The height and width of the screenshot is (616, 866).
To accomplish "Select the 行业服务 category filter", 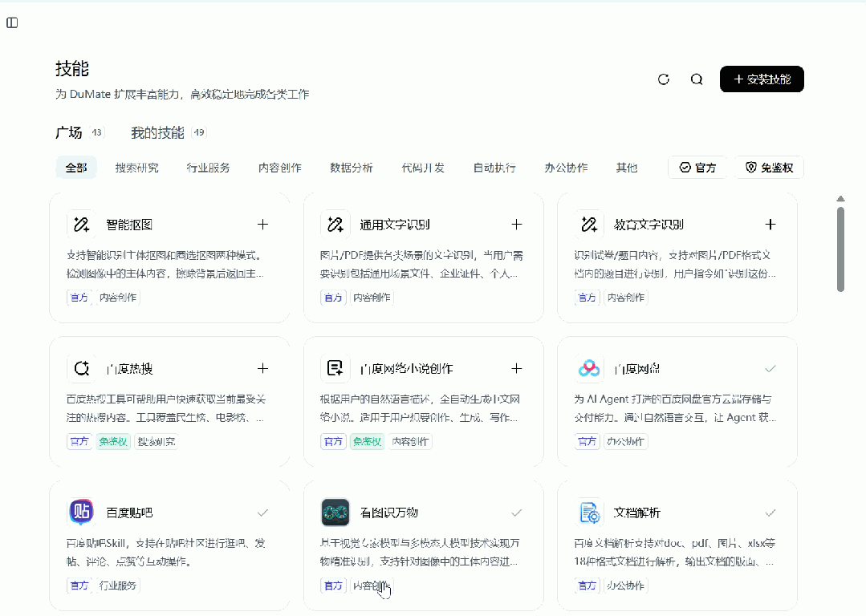I will click(208, 168).
